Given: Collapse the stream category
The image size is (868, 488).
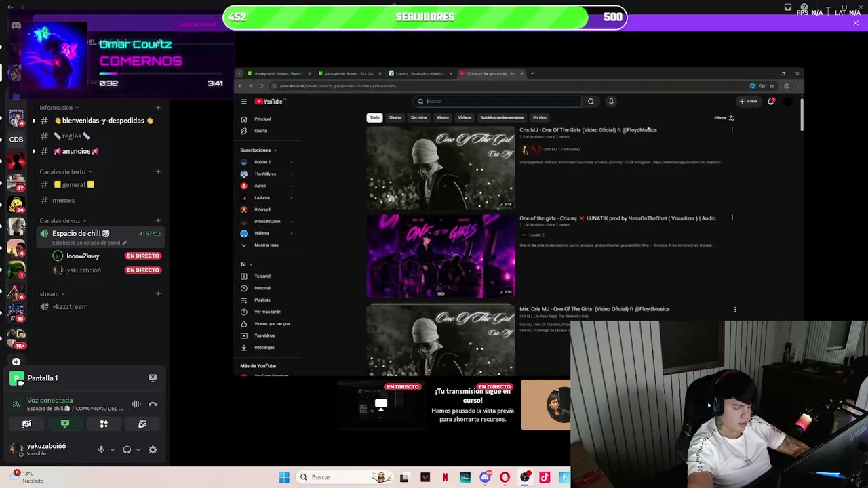Looking at the screenshot, I should [x=52, y=294].
